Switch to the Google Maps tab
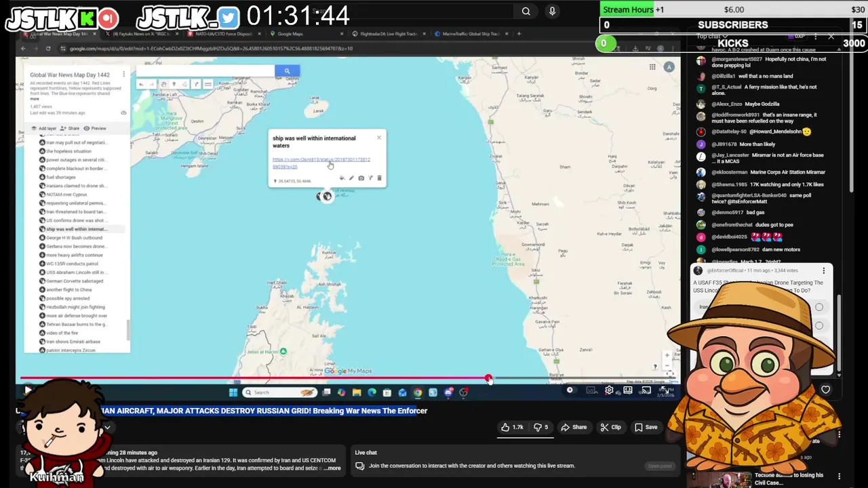This screenshot has height=488, width=868. pyautogui.click(x=305, y=33)
